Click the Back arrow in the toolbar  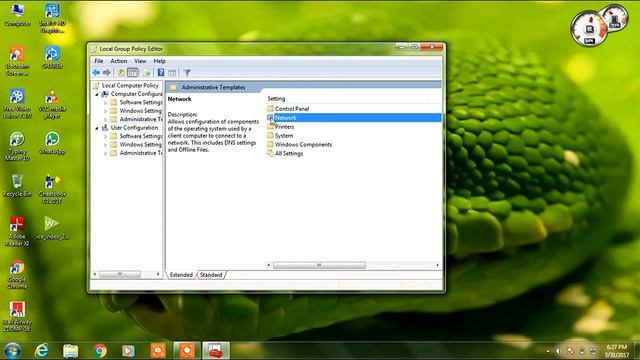click(x=96, y=73)
